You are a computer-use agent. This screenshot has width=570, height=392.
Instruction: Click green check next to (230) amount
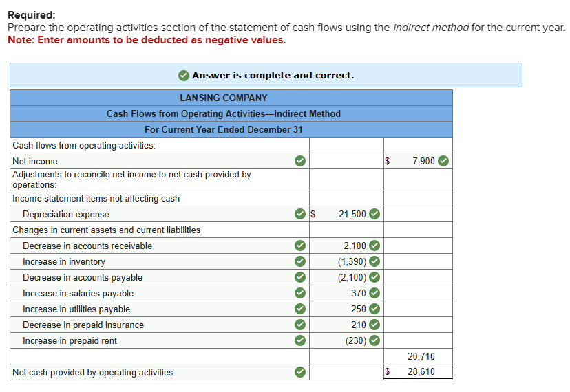[x=374, y=341]
